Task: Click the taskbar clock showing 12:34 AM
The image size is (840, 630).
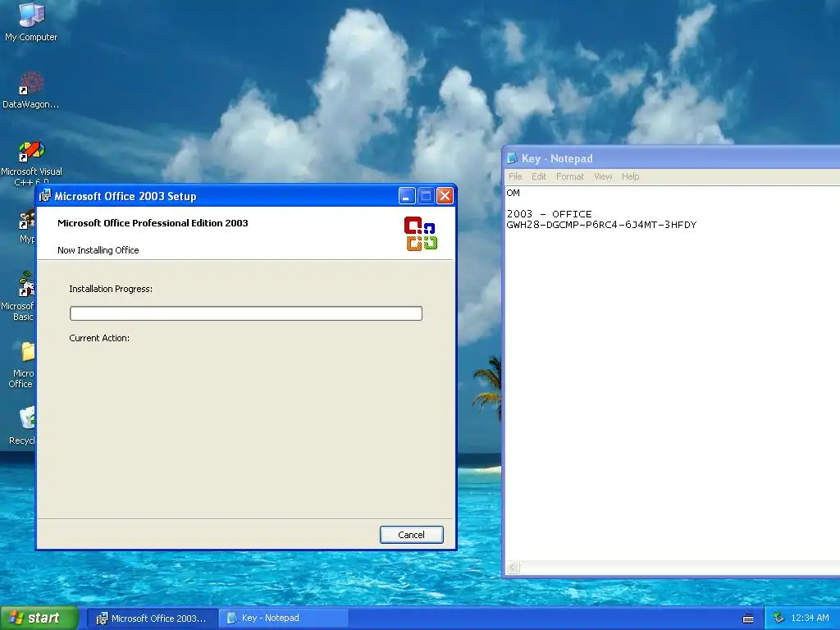Action: [x=810, y=619]
